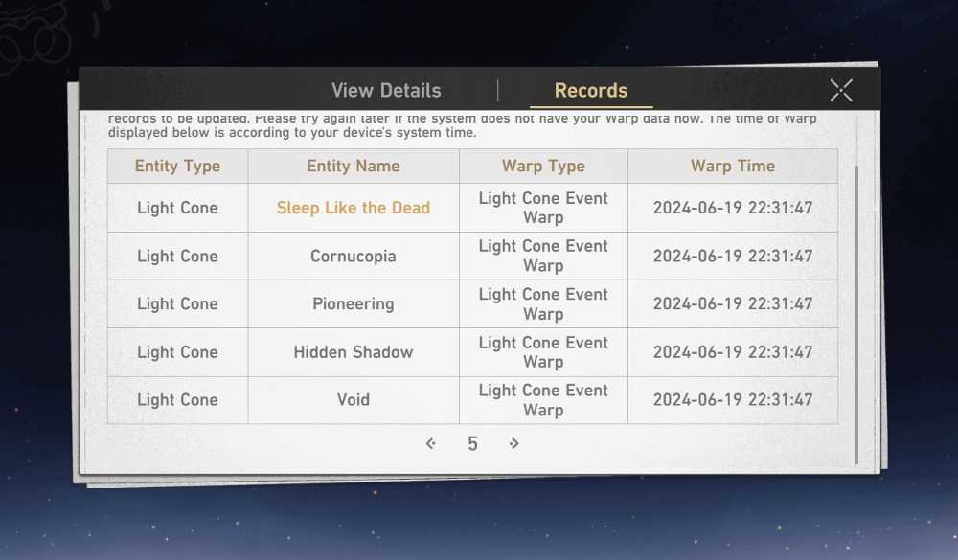The image size is (958, 560).
Task: Click the Warp Type cell in Void row
Action: pos(543,400)
